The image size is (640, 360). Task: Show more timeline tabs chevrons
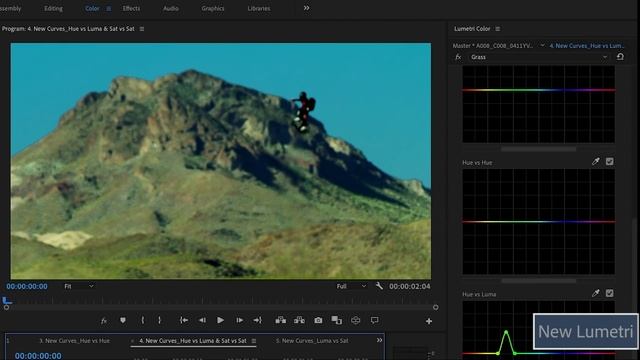380,340
